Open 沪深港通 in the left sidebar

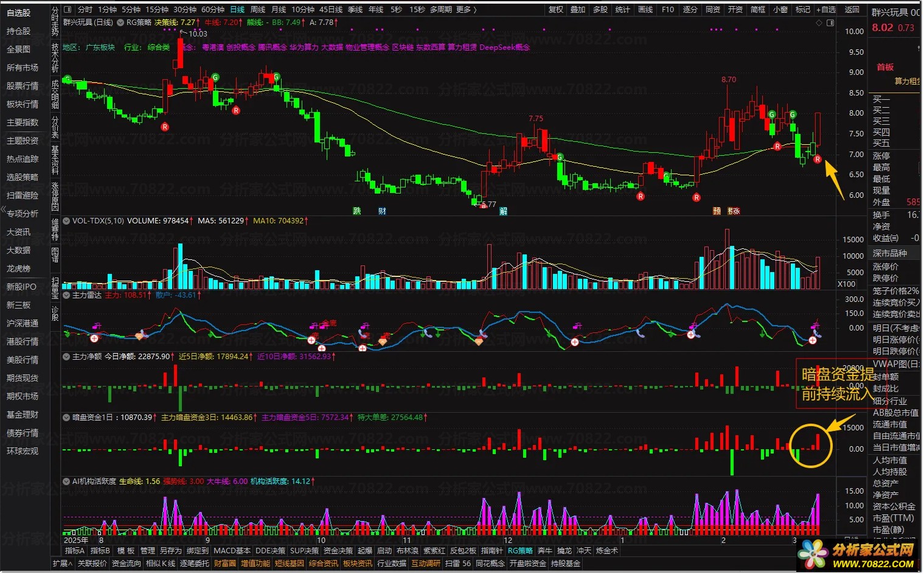point(23,323)
